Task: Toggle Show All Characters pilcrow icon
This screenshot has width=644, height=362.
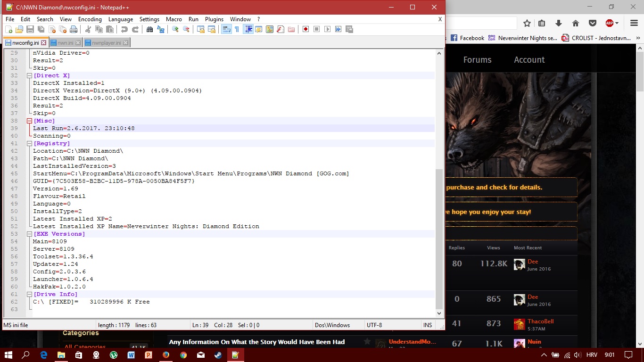Action: 237,29
